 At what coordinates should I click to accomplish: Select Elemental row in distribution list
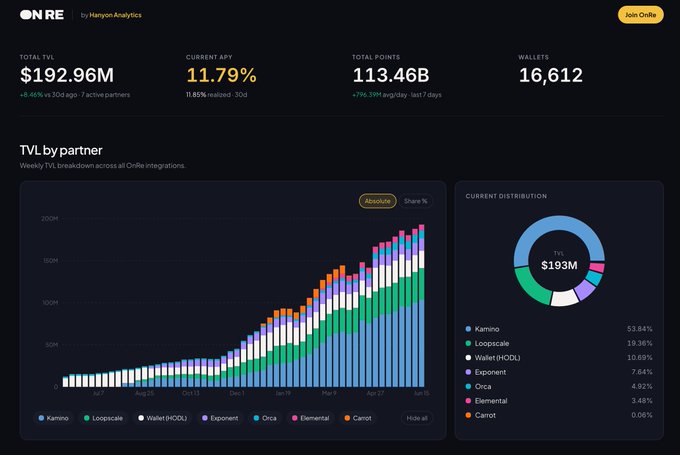point(559,400)
